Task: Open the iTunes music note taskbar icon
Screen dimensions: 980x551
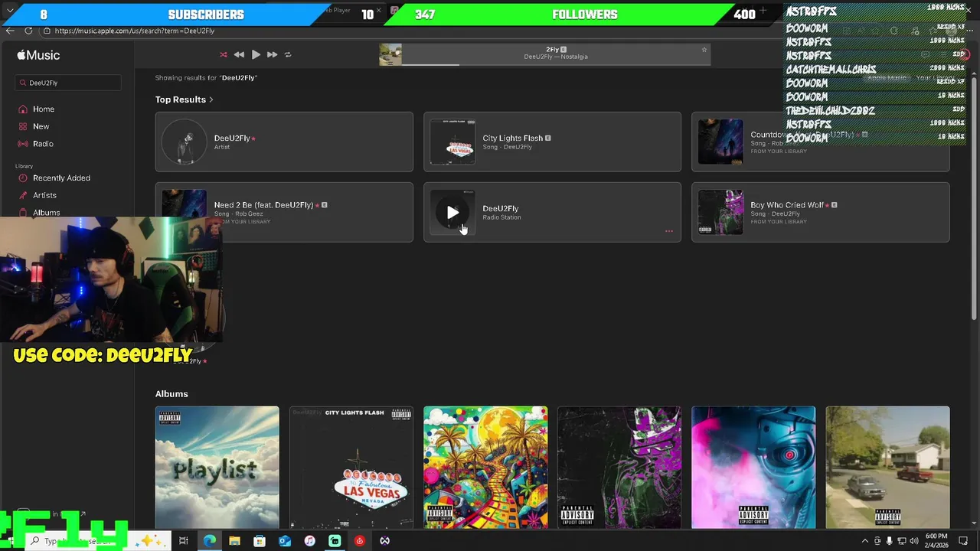Action: 309,541
